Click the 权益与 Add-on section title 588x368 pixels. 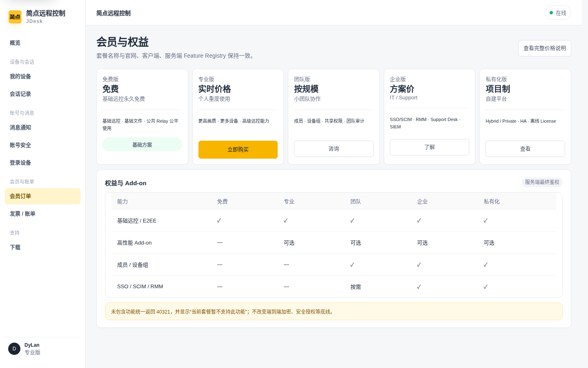click(126, 183)
